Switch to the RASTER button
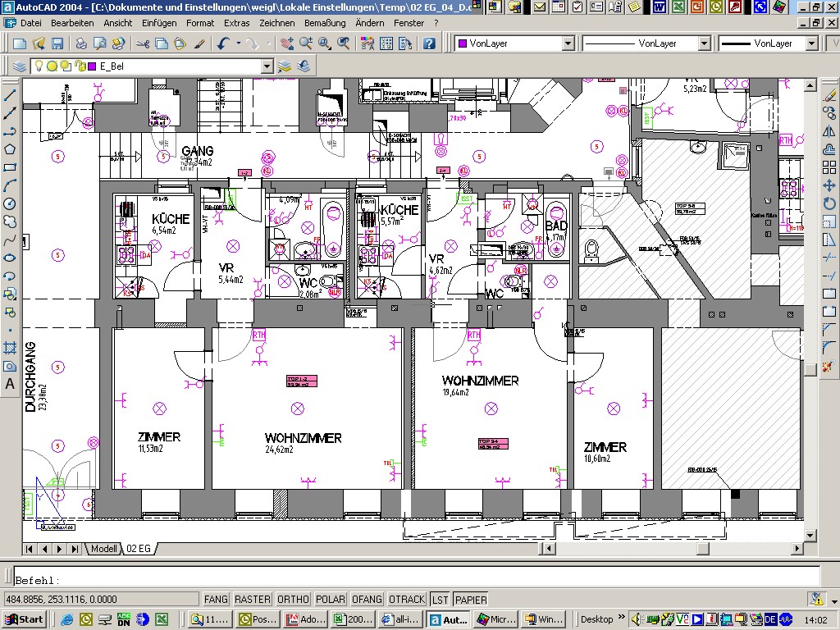 pos(252,600)
